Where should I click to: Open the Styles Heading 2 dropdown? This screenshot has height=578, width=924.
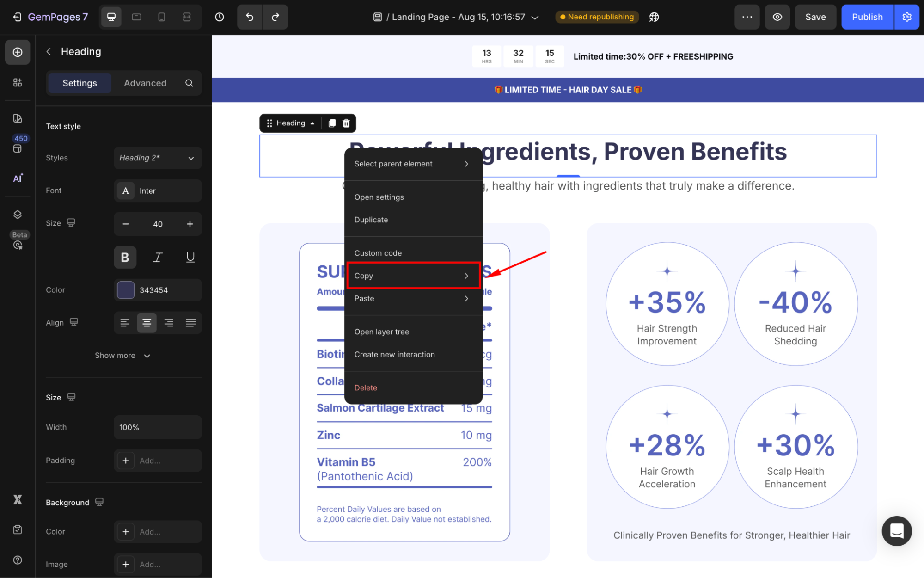(x=157, y=158)
